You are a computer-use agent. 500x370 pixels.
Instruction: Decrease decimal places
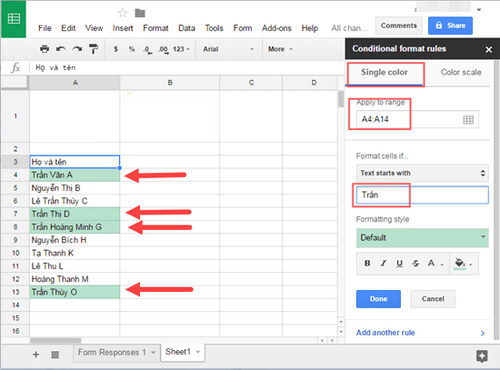pyautogui.click(x=147, y=49)
